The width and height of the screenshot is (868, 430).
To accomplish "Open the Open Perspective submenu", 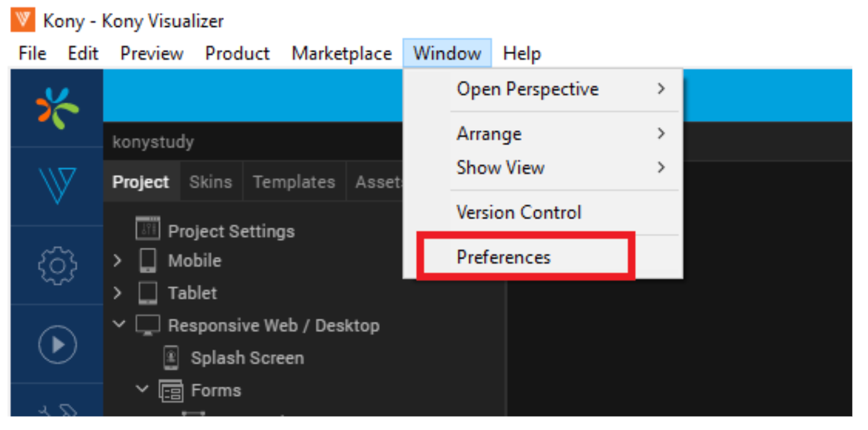I will tap(528, 89).
